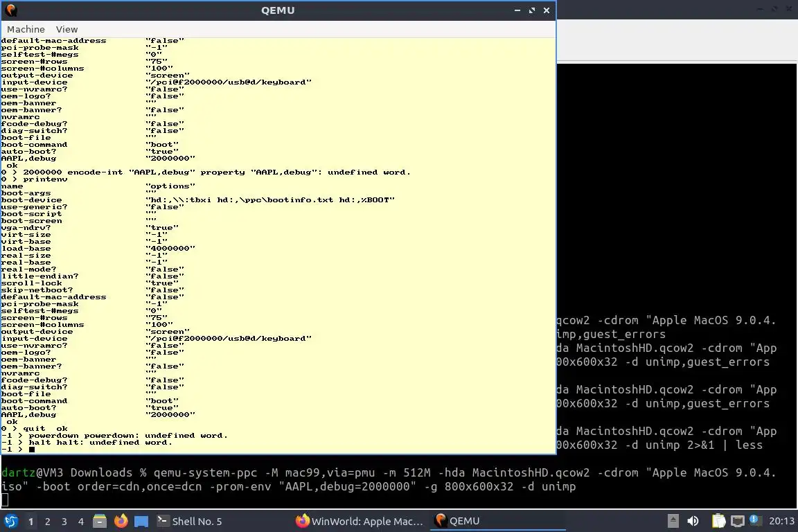Image resolution: width=798 pixels, height=532 pixels.
Task: Minimize the QEMU window
Action: point(517,10)
